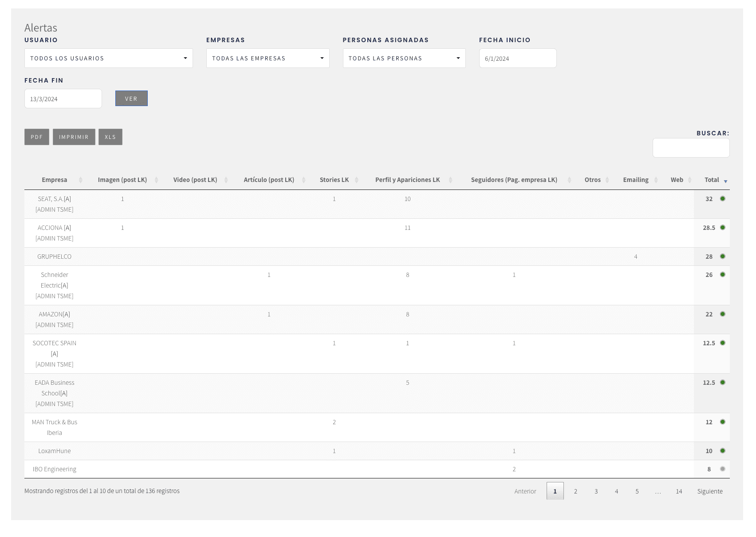Click the green status dot in ACCIONA row
The height and width of the screenshot is (537, 756).
tap(722, 228)
